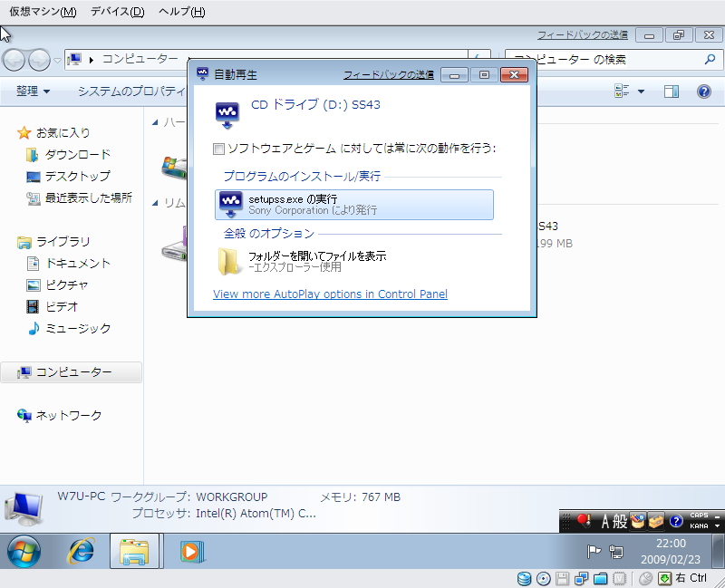Open the デバイス menu
This screenshot has height=588, width=725.
click(118, 12)
